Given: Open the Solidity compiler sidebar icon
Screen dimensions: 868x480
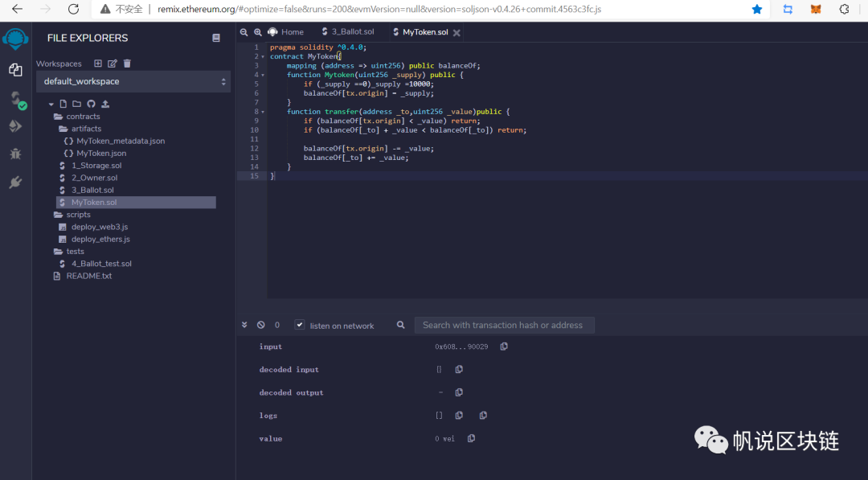Looking at the screenshot, I should 17,100.
